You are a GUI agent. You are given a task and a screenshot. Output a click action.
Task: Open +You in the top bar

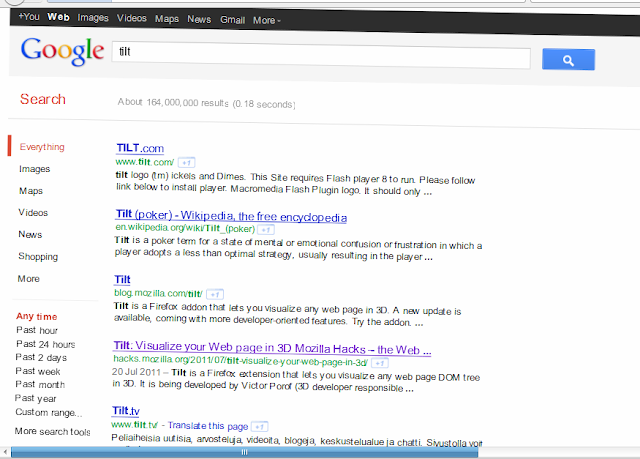pos(29,17)
